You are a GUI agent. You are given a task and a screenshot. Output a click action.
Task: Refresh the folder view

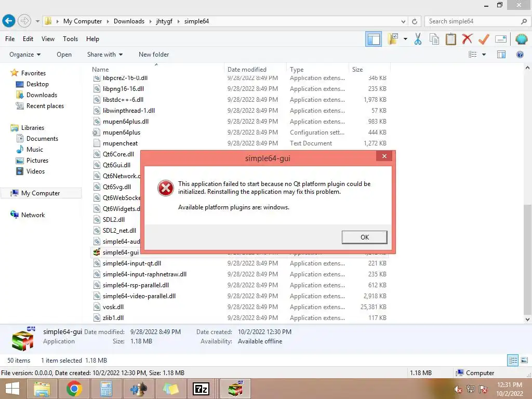click(x=415, y=21)
